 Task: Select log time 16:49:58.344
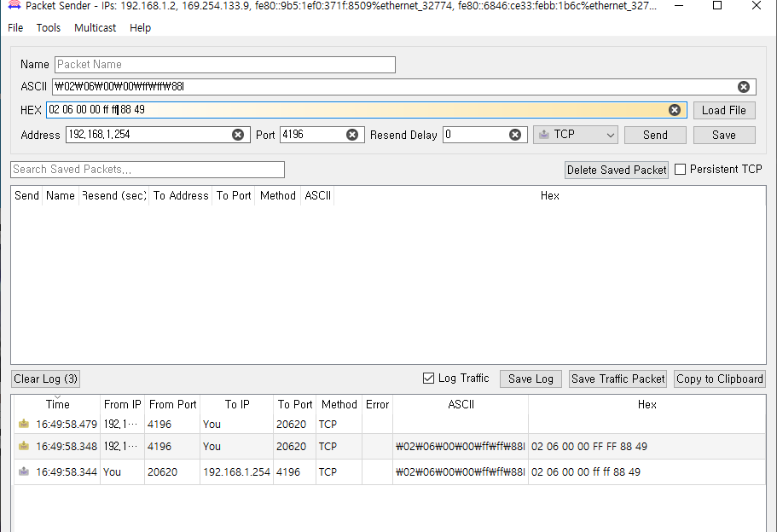click(x=67, y=472)
